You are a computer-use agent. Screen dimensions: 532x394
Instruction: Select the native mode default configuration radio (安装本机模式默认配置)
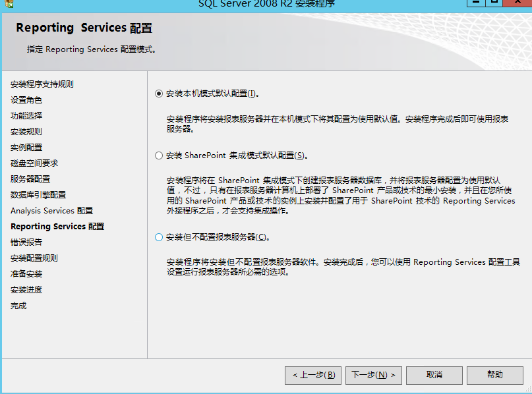[x=159, y=94]
